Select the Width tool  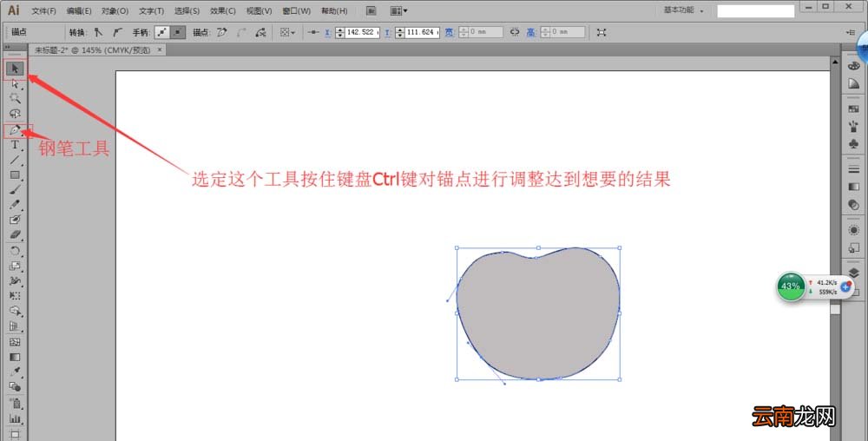[x=15, y=281]
